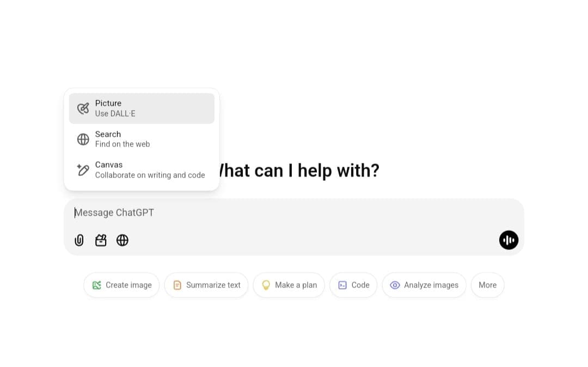Select the Code suggestion chip

353,285
